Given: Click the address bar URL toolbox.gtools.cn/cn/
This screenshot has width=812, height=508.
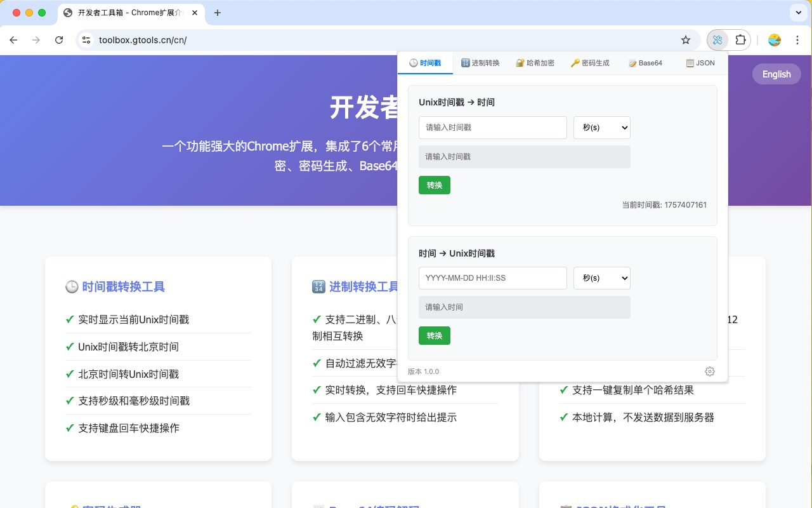Looking at the screenshot, I should pyautogui.click(x=143, y=40).
